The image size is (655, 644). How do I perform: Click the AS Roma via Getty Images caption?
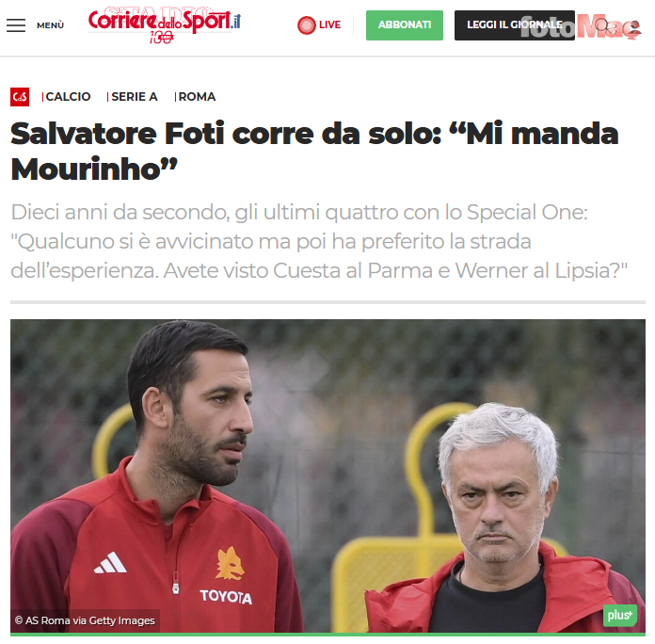(x=86, y=620)
